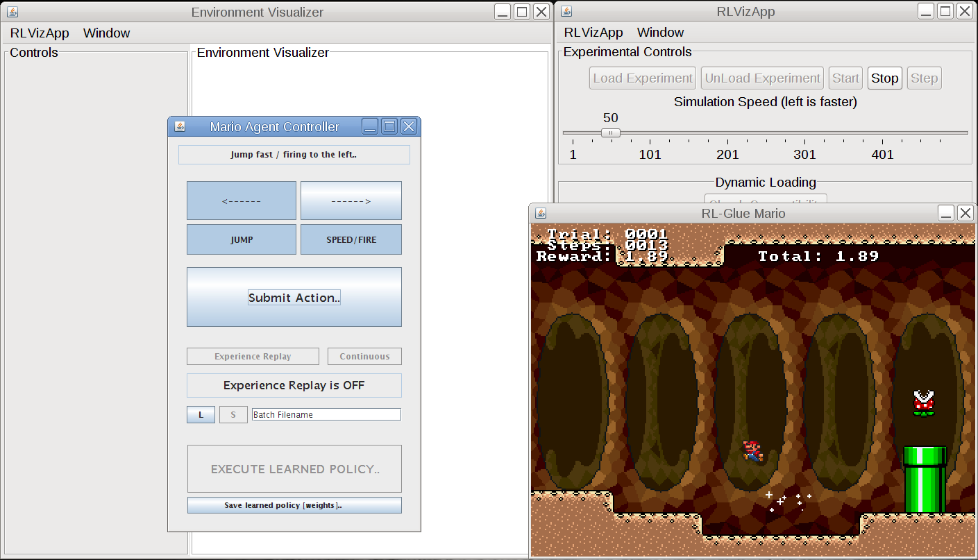Click the Java icon in Environment Visualizer titlebar
Viewport: 978px width, 560px height.
[x=12, y=12]
